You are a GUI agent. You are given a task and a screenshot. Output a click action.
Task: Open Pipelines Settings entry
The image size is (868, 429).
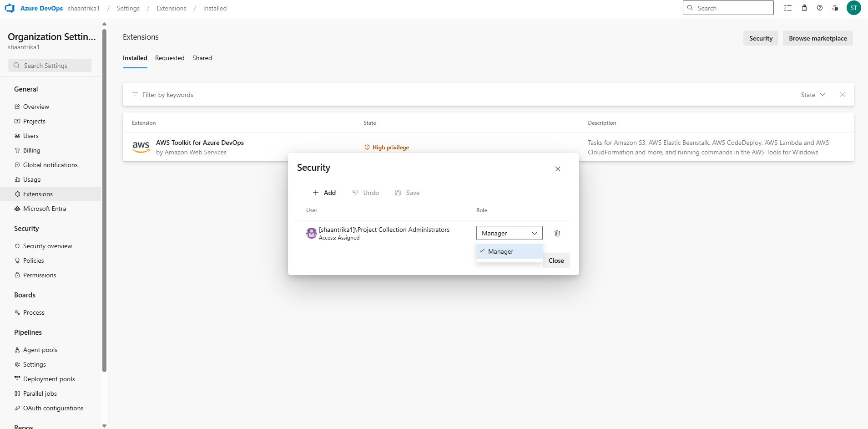click(35, 364)
